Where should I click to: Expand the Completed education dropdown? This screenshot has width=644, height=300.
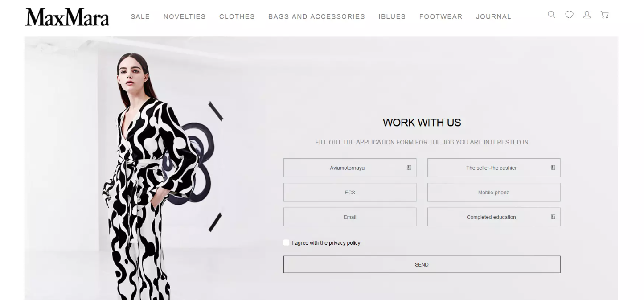(494, 217)
